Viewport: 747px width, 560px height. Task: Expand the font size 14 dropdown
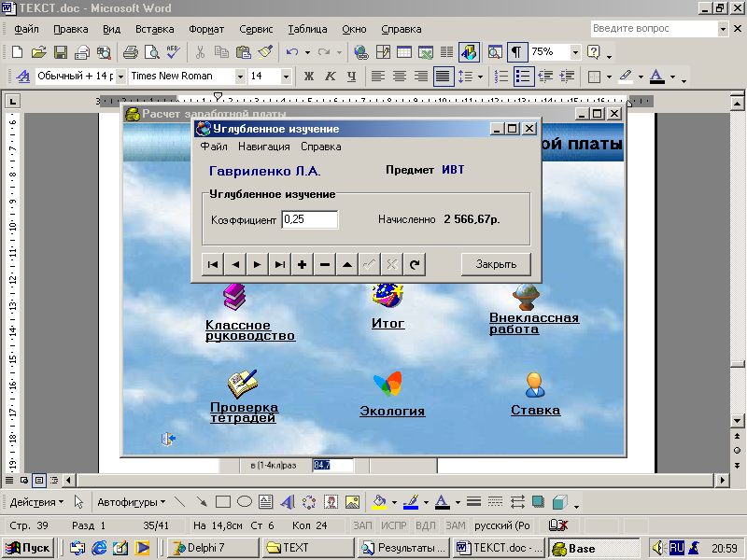click(x=286, y=77)
